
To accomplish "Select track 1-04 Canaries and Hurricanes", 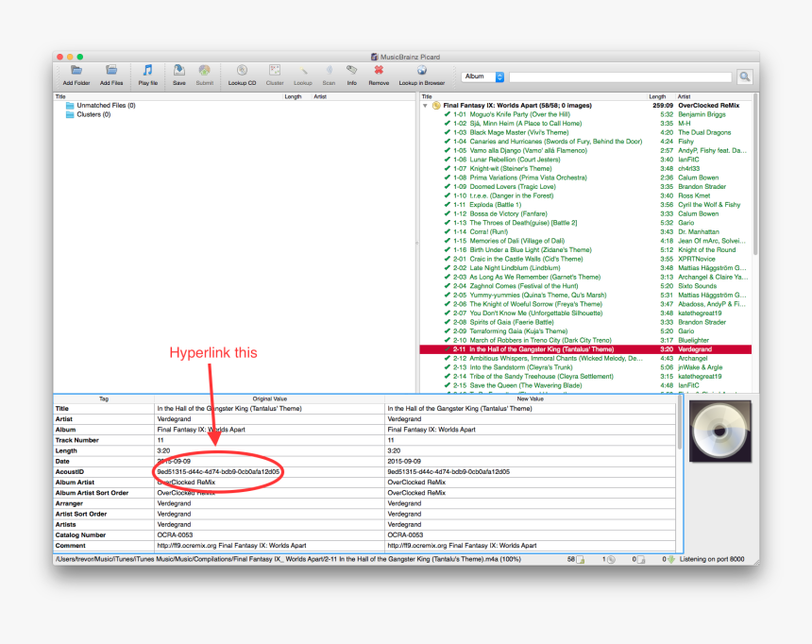I will coord(585,142).
